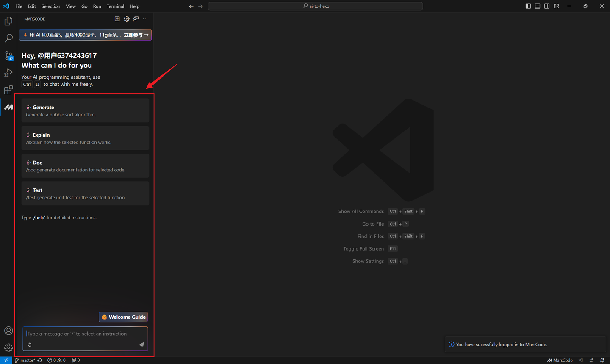Open the Run and Debug view
The height and width of the screenshot is (364, 610).
(x=8, y=73)
